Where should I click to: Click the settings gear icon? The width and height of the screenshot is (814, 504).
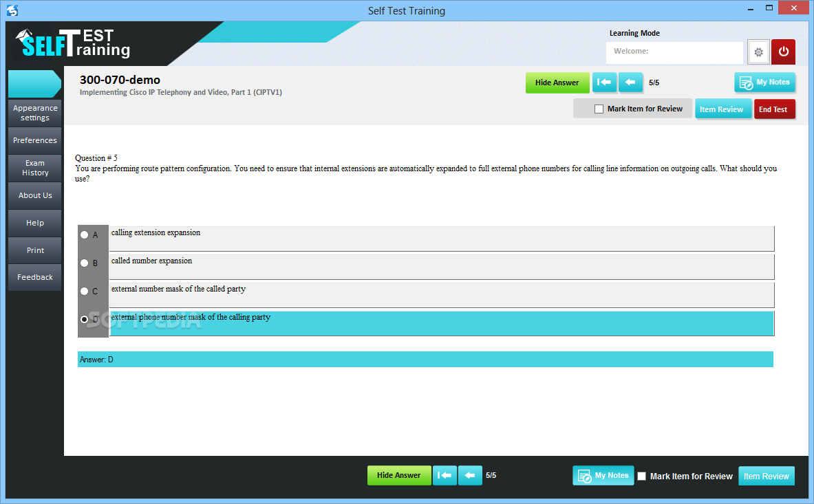point(758,52)
